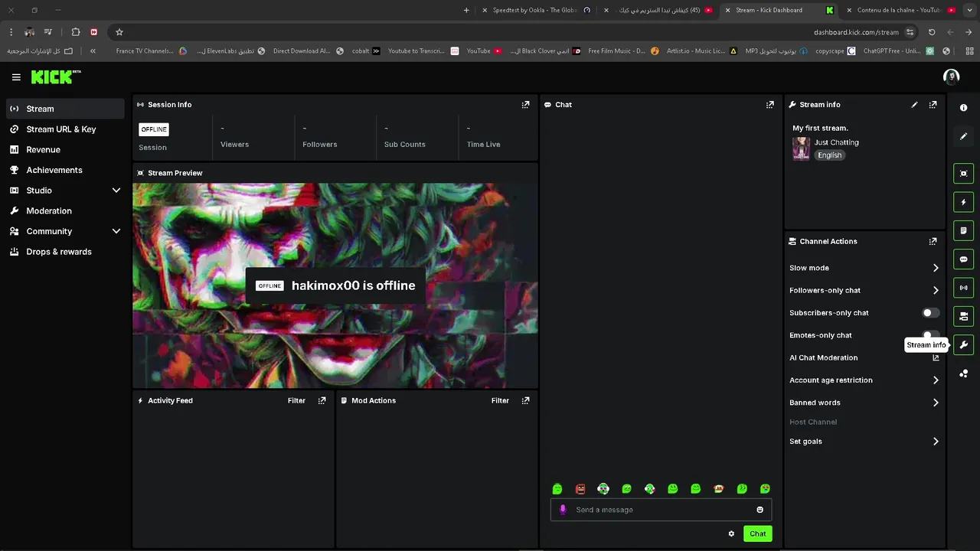The image size is (980, 551).
Task: Toggle the Mod Actions note widget icon
Action: [963, 230]
